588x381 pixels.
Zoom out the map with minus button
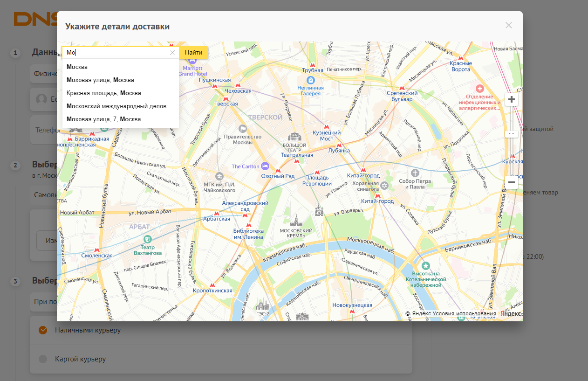click(x=512, y=182)
